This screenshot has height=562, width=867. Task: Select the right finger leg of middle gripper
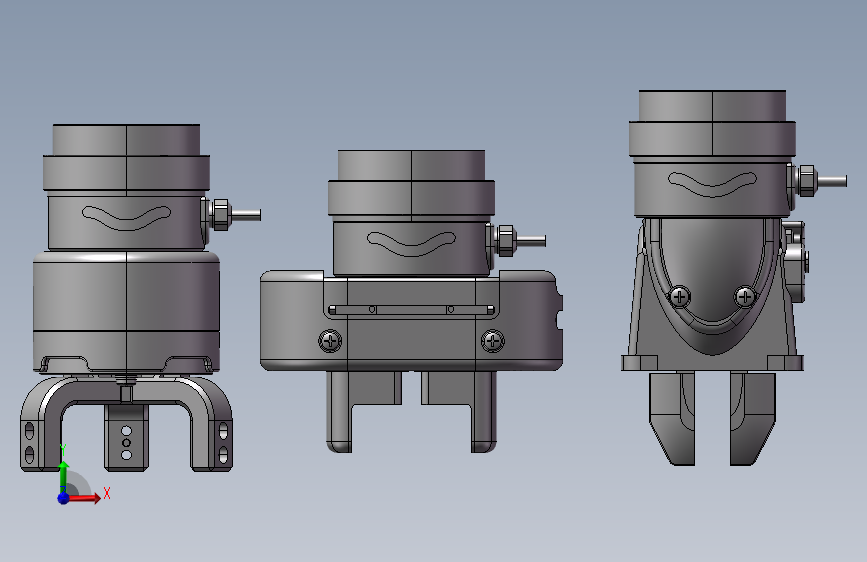point(484,412)
